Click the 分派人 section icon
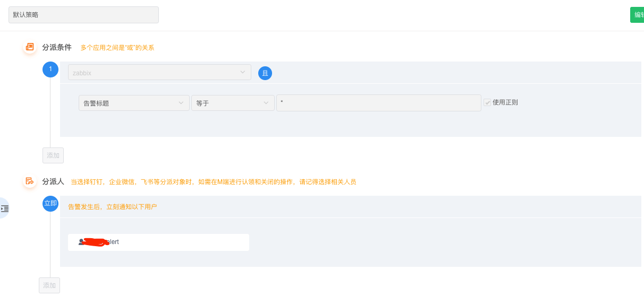Viewport: 644px width, 296px height. coord(30,181)
